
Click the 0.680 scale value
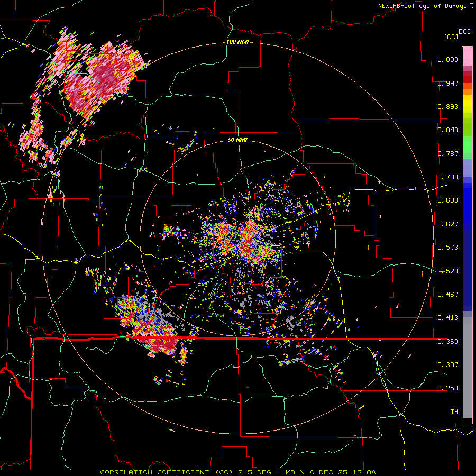448,200
